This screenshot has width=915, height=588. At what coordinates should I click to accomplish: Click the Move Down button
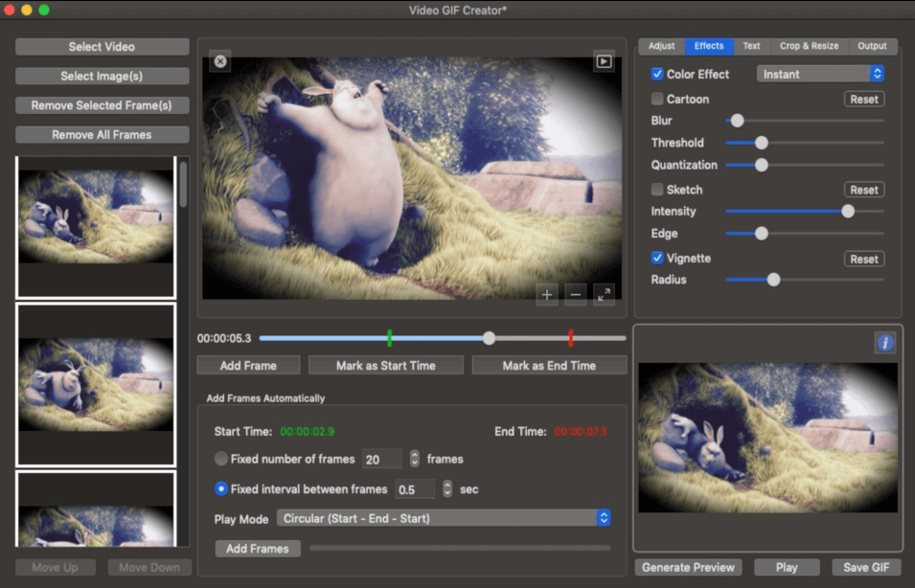click(149, 567)
